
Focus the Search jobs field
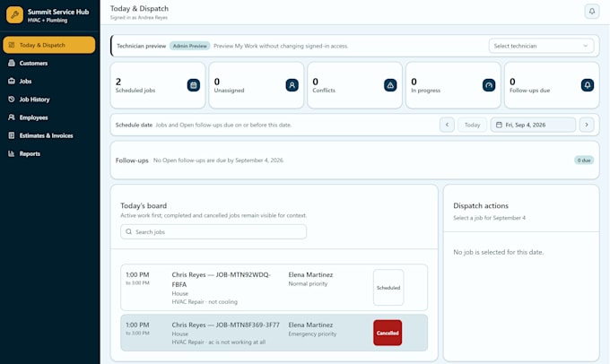pos(213,232)
